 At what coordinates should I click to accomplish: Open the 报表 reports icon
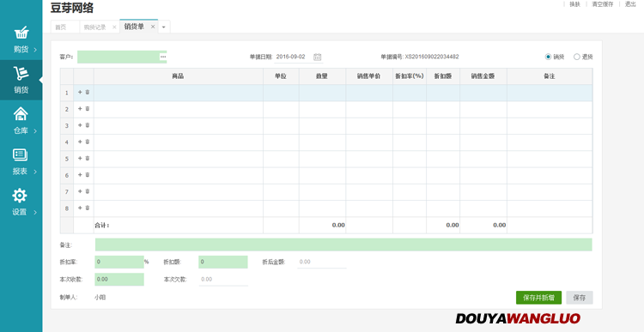[x=20, y=154]
